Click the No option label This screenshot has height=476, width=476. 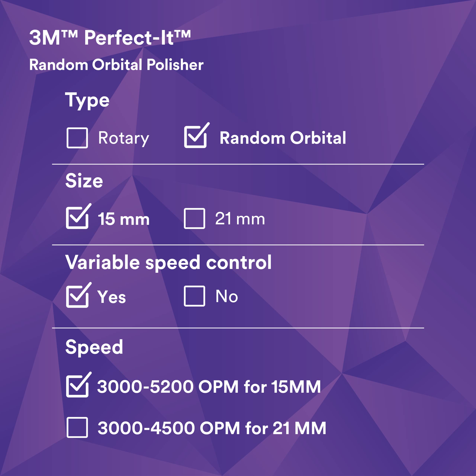[227, 296]
